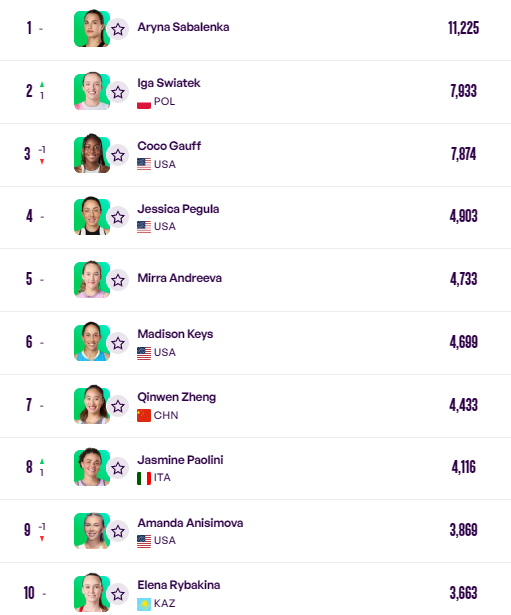Open Amanda Anisimova's player name link
Viewport: 511px width, 615px height.
190,523
